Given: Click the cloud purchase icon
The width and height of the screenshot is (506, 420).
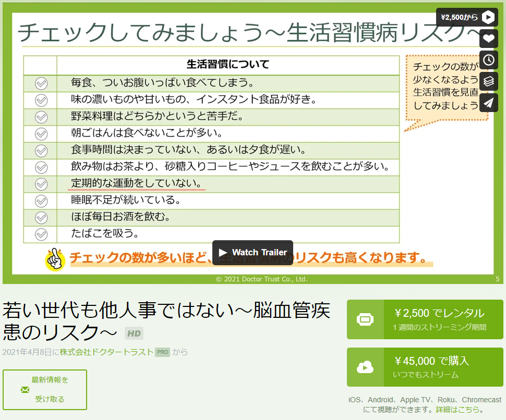Looking at the screenshot, I should (365, 367).
